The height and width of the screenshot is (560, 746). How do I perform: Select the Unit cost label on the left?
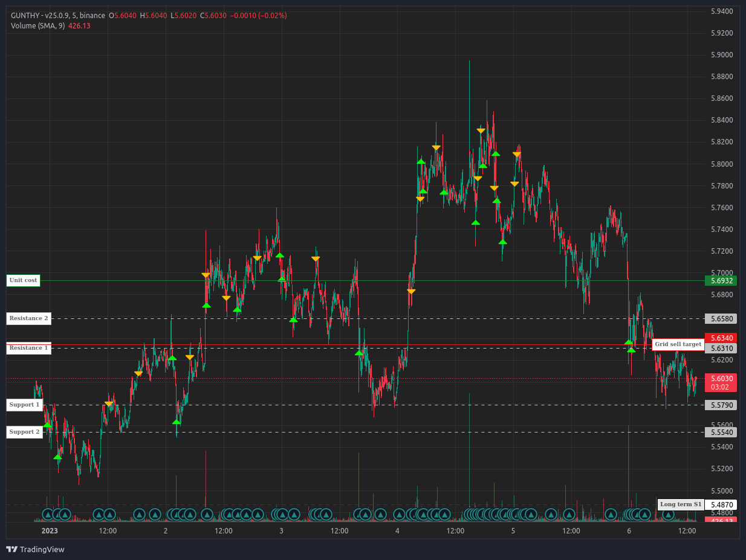click(22, 280)
